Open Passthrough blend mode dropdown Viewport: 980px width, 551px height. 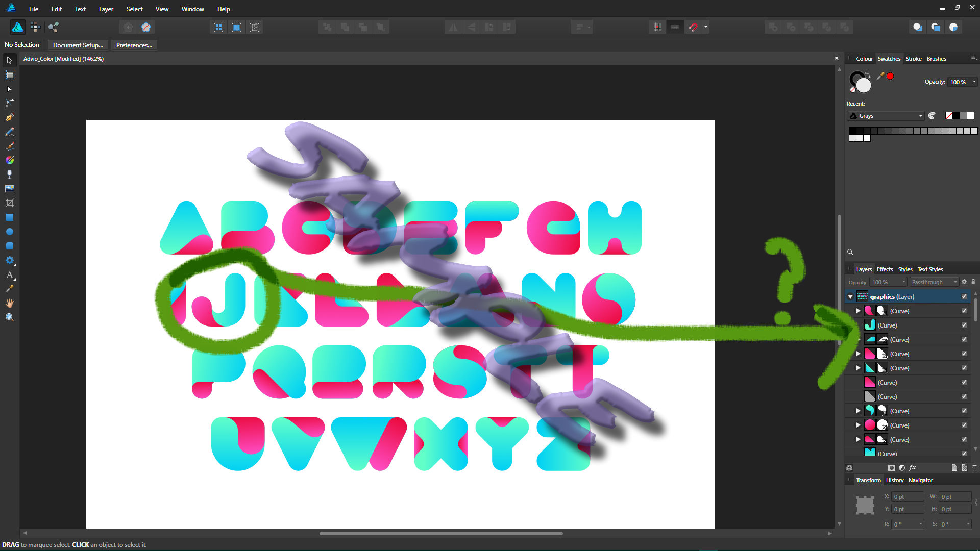coord(934,282)
